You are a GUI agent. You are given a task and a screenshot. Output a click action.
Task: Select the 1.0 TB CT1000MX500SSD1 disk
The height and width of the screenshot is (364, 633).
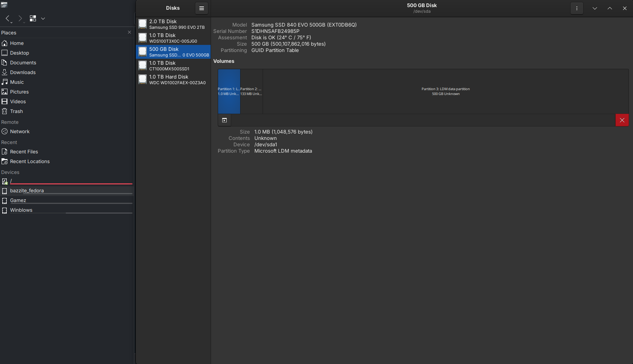173,65
